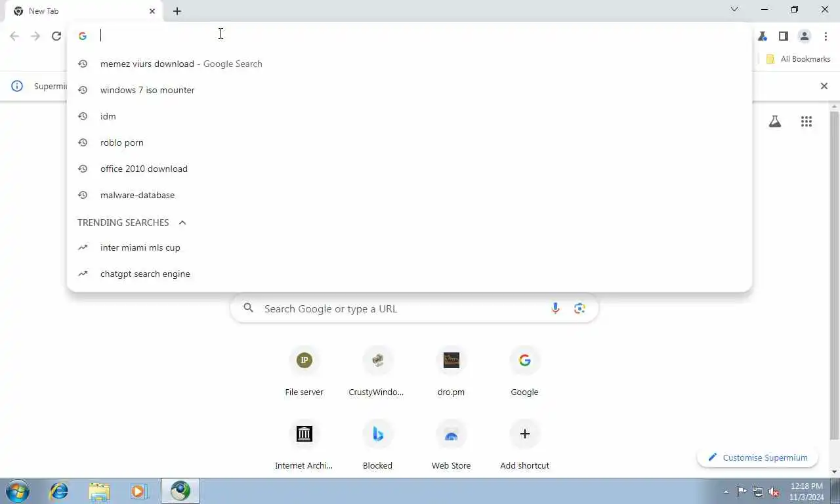Select the idm history suggestion
This screenshot has width=840, height=504.
[x=409, y=116]
